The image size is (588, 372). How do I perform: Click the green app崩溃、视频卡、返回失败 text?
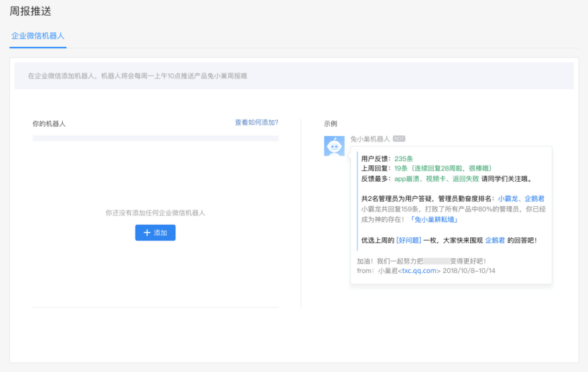[x=437, y=179]
